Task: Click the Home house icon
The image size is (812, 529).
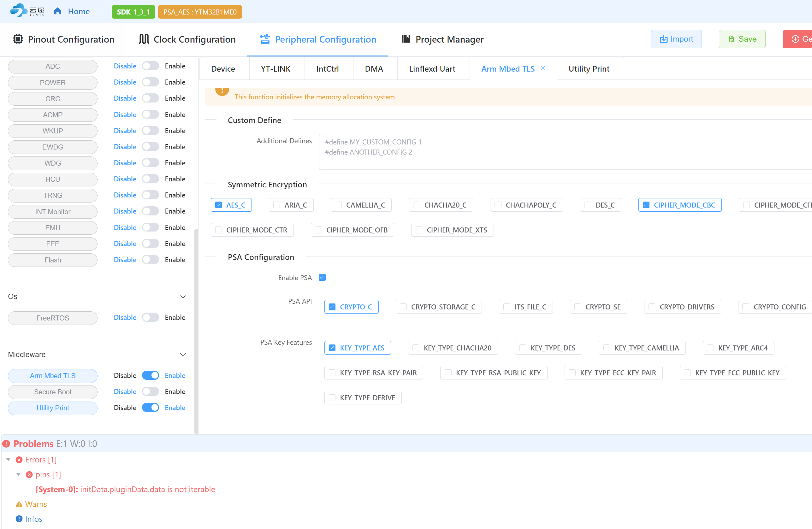Action: [x=57, y=11]
